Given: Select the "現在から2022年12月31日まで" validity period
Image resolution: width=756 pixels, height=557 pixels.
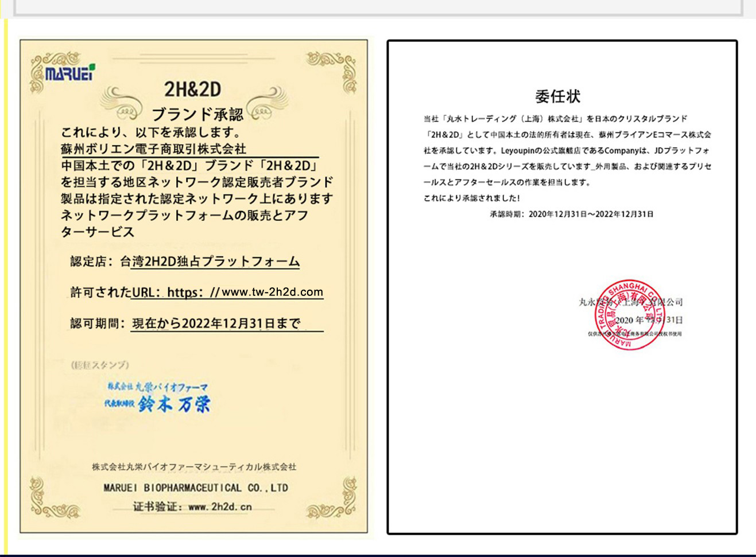Looking at the screenshot, I should click(216, 324).
